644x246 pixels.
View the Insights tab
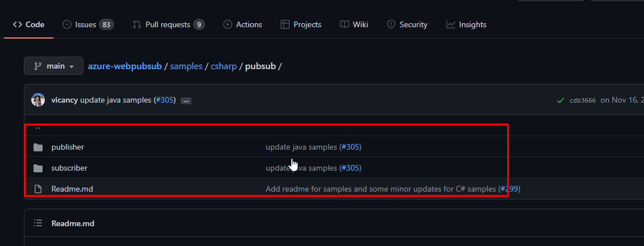point(466,24)
